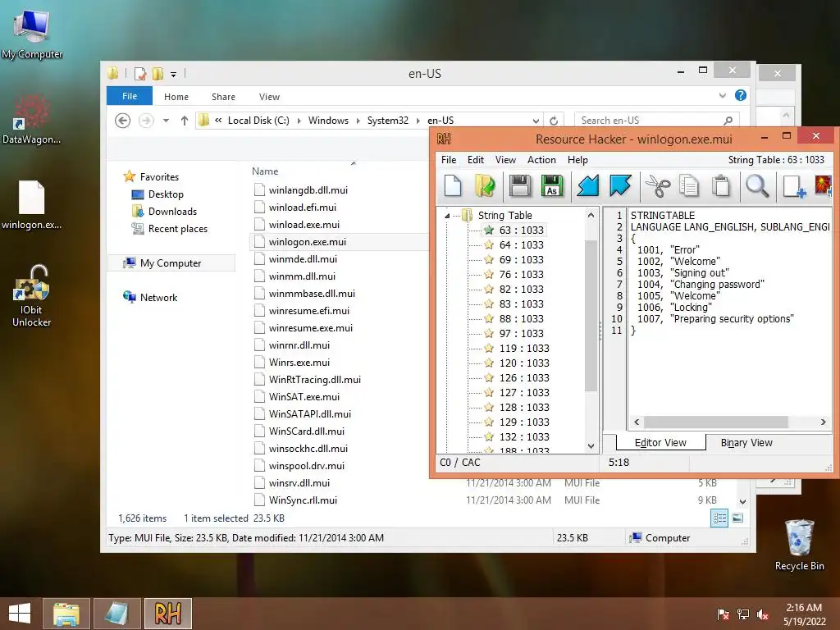Open the Quick Access Toolbar customize dropdown

[x=174, y=75]
